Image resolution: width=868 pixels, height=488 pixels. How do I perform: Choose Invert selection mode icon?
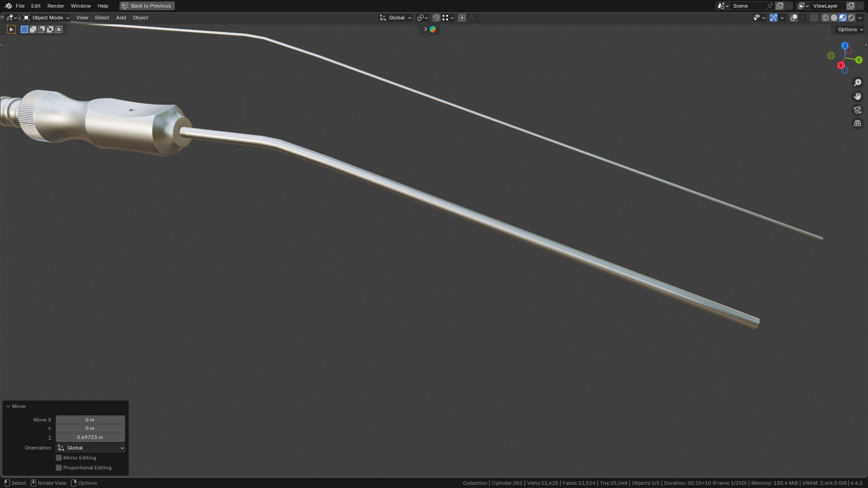[x=50, y=29]
